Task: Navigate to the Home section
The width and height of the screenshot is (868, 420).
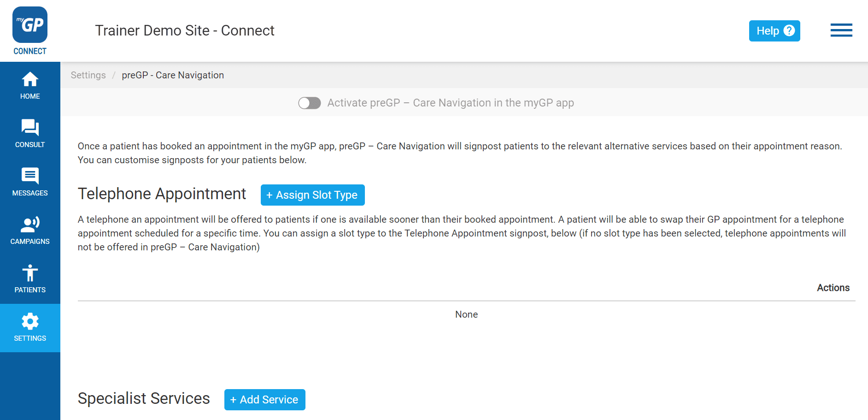Action: coord(29,86)
